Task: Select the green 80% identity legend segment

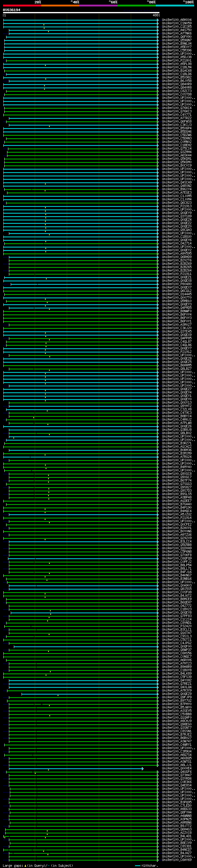Action: pyautogui.click(x=137, y=6)
